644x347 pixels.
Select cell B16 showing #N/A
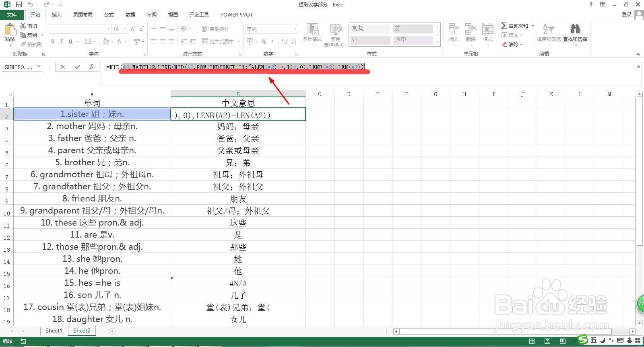pyautogui.click(x=238, y=283)
